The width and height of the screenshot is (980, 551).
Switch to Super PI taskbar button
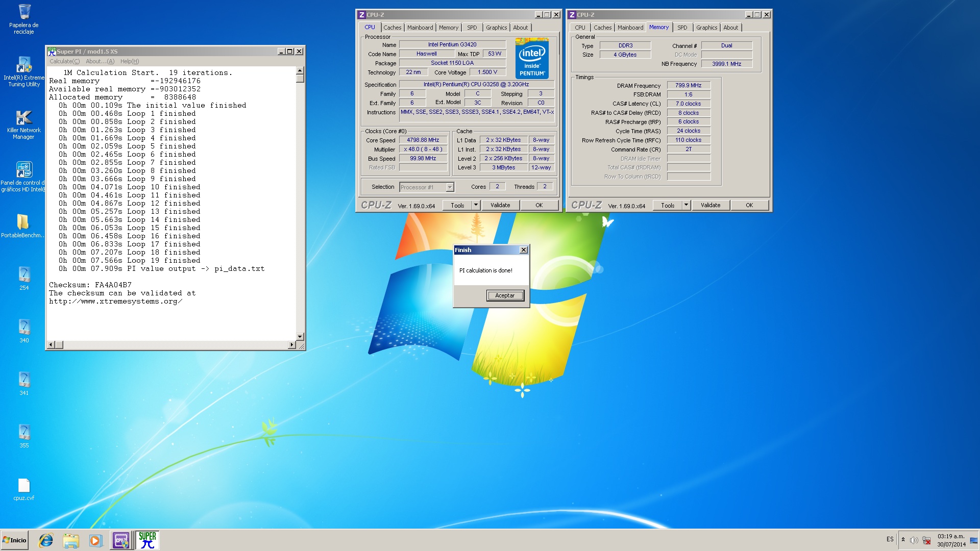point(148,540)
